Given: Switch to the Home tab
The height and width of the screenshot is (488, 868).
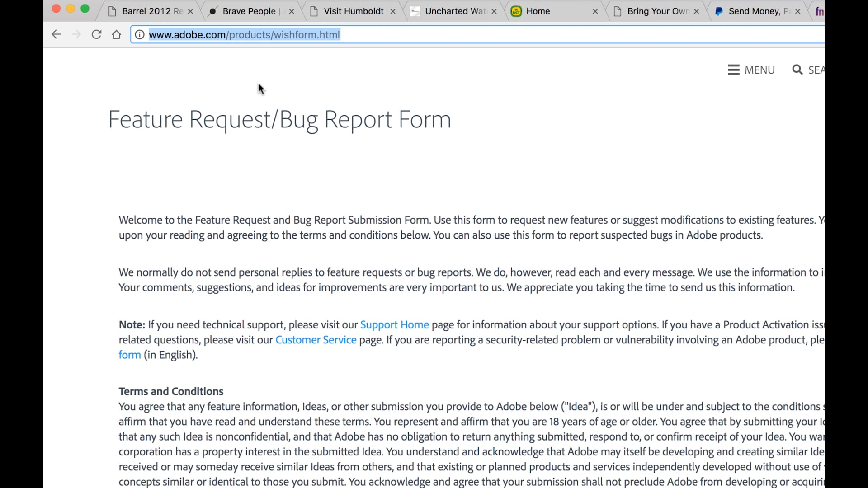Looking at the screenshot, I should click(x=555, y=11).
